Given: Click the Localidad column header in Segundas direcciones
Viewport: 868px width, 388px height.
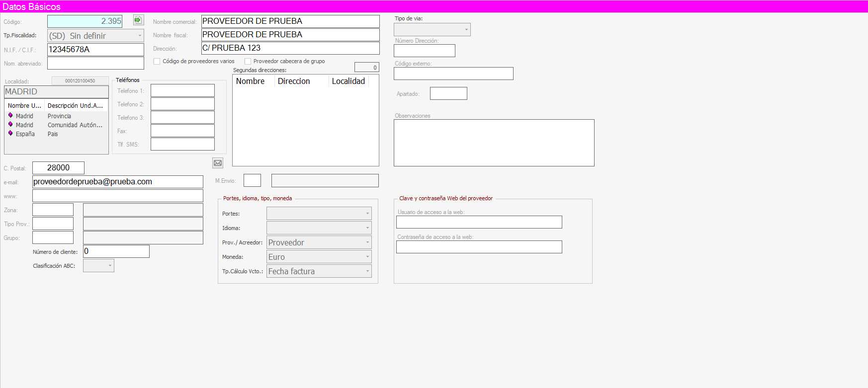Looking at the screenshot, I should (x=348, y=81).
